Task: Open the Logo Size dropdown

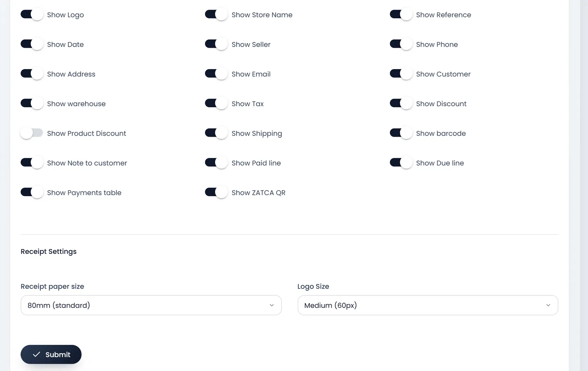Action: point(428,305)
